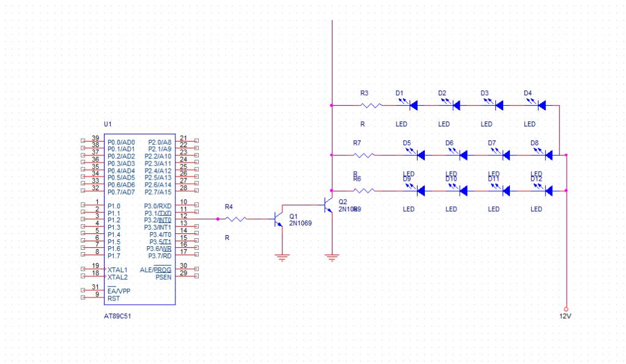Image resolution: width=626 pixels, height=364 pixels.
Task: Click the P3.2/INT0 pin name
Action: click(x=158, y=220)
